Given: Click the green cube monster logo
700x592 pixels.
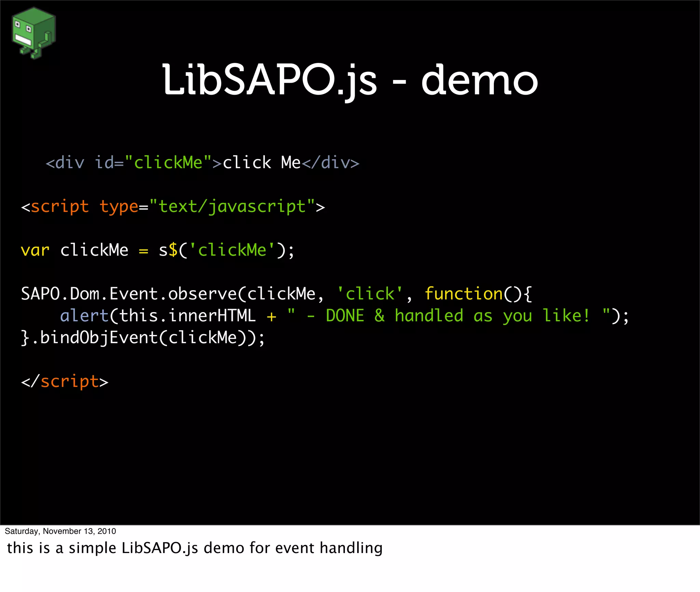Looking at the screenshot, I should [33, 33].
